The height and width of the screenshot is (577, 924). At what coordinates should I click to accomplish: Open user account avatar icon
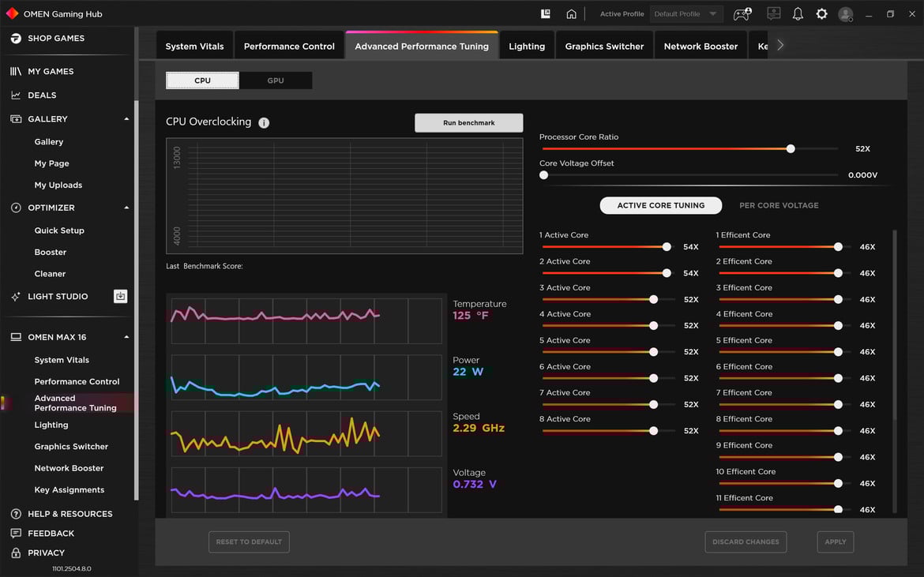point(846,14)
